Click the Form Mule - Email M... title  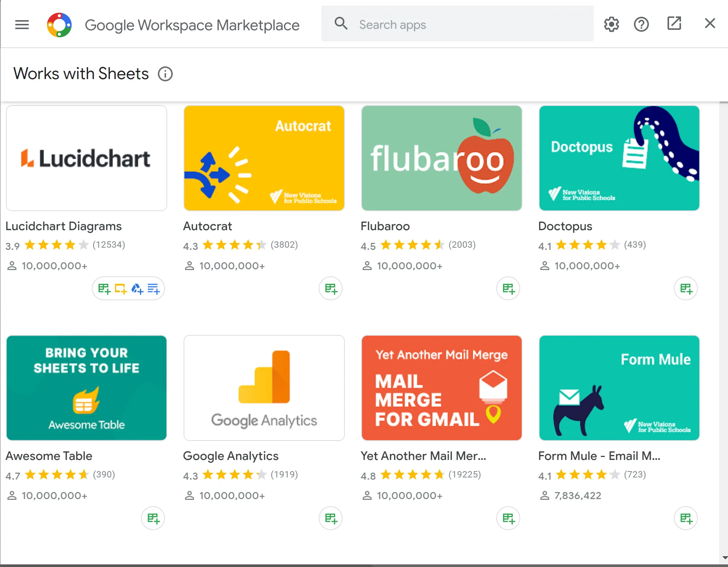click(599, 456)
